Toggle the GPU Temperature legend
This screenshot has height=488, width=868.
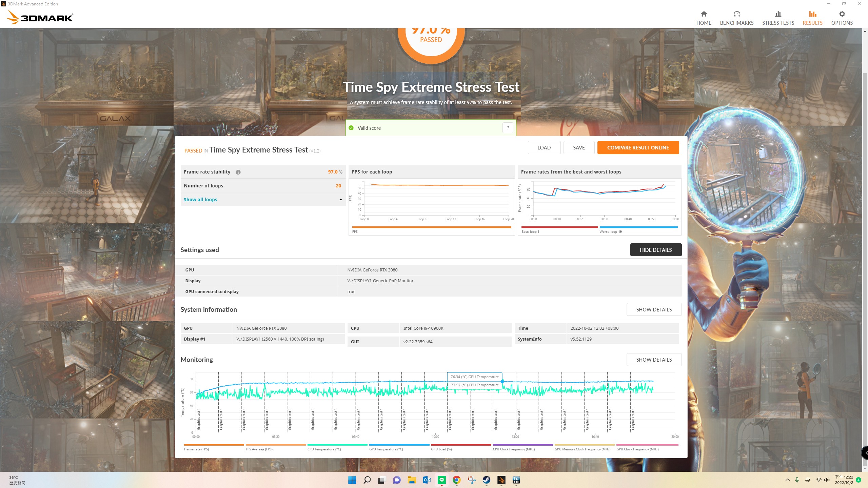coord(399,447)
